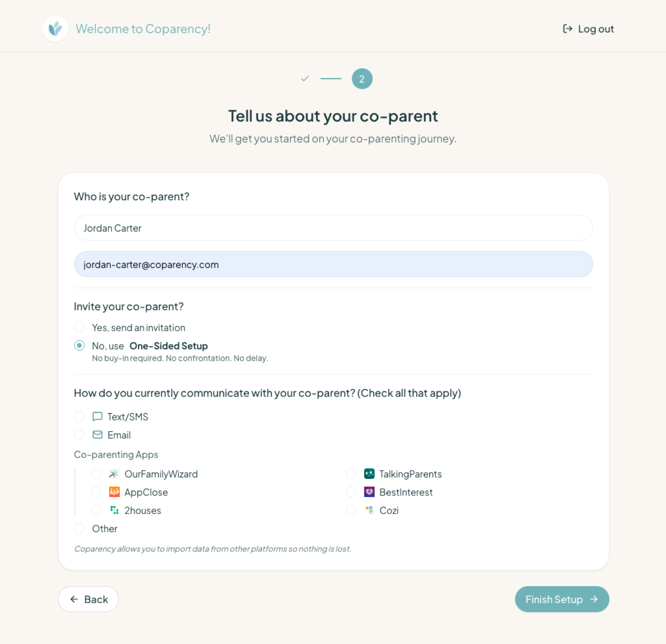Check the Other communication option
Screen dimensions: 666x644
pos(79,529)
